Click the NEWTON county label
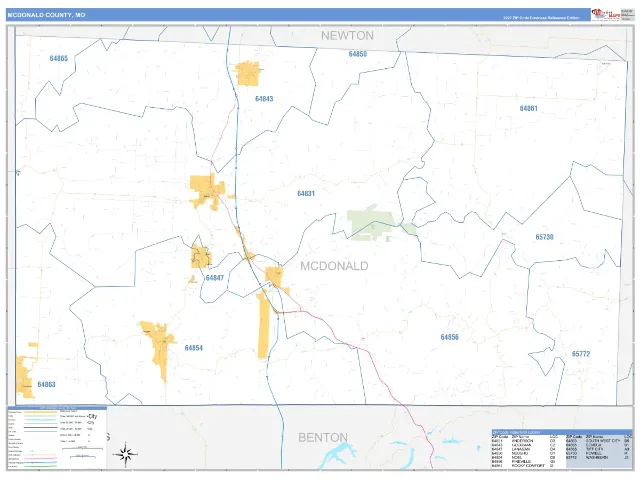Screen dimensions: 640x480 [347, 36]
